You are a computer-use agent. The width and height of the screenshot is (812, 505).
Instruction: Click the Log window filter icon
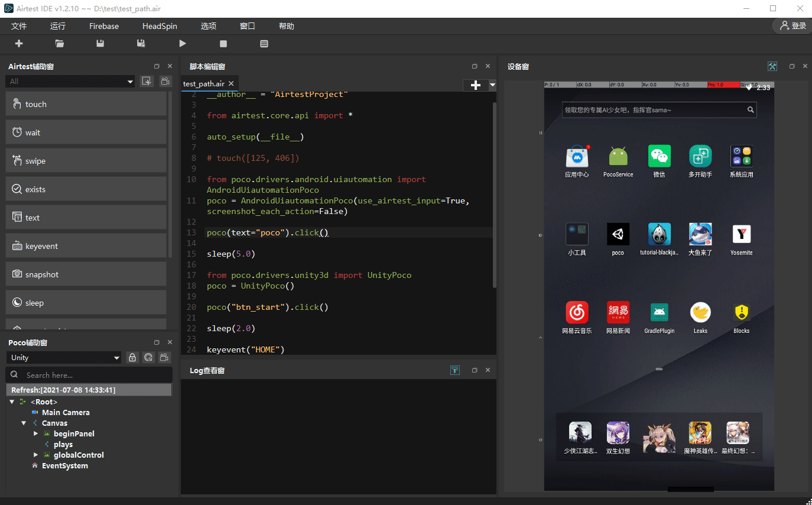(x=454, y=370)
